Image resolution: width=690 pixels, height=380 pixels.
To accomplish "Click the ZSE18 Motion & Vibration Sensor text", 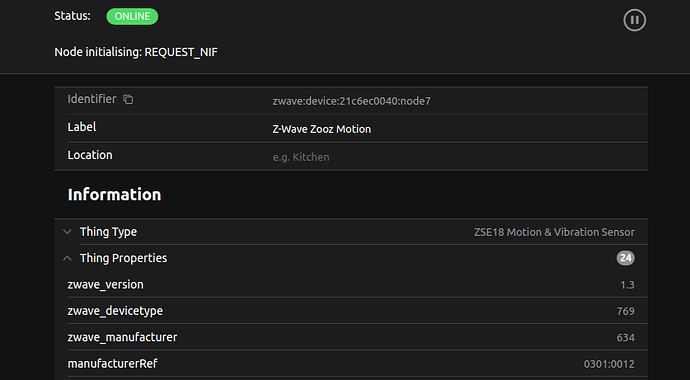I will [554, 232].
